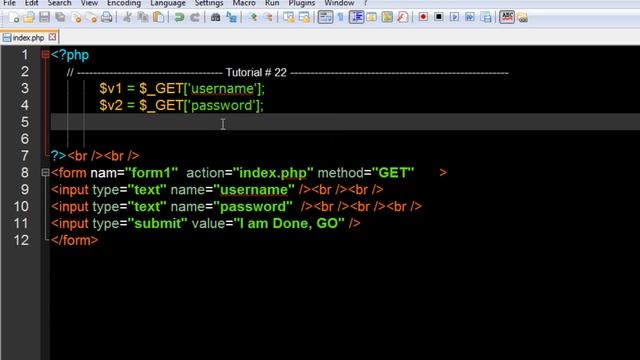
Task: Collapse the <?php block fold marker
Action: point(45,55)
